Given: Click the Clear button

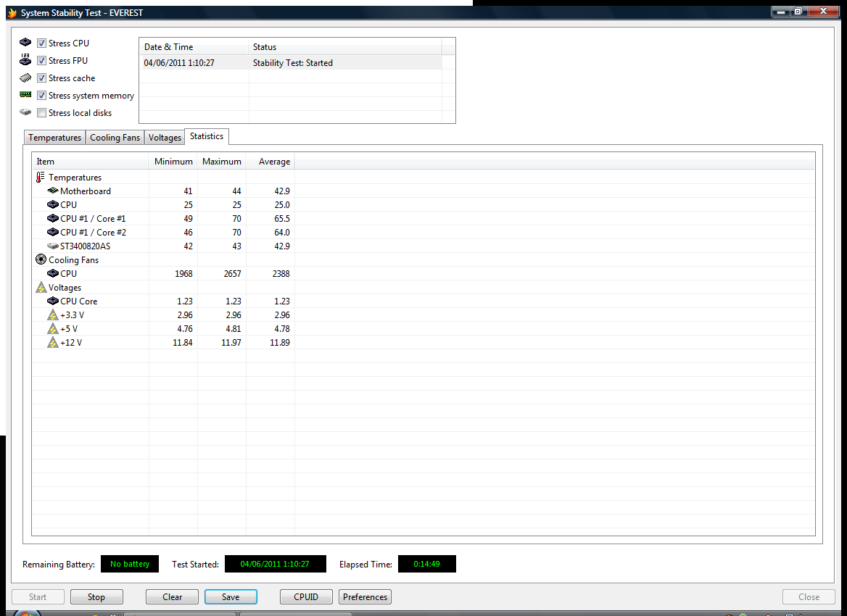Looking at the screenshot, I should pyautogui.click(x=173, y=596).
